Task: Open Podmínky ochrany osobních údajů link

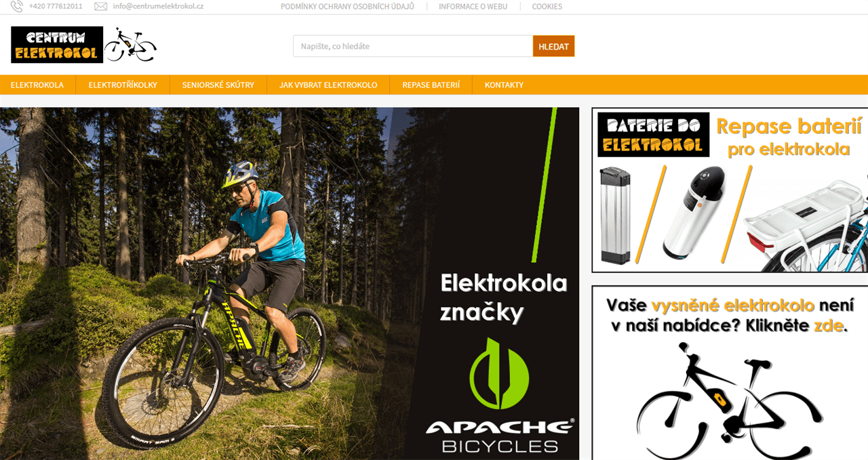Action: tap(347, 7)
